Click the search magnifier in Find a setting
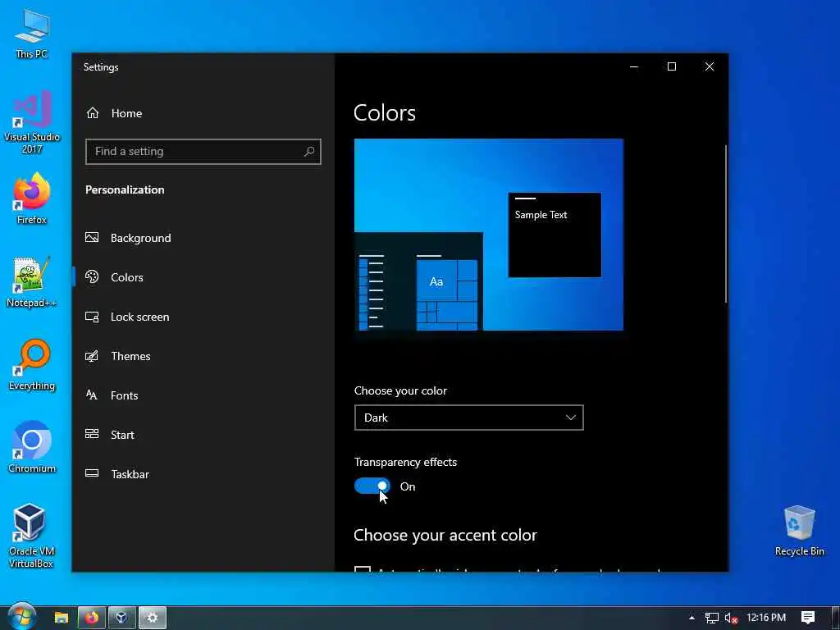 pyautogui.click(x=309, y=152)
